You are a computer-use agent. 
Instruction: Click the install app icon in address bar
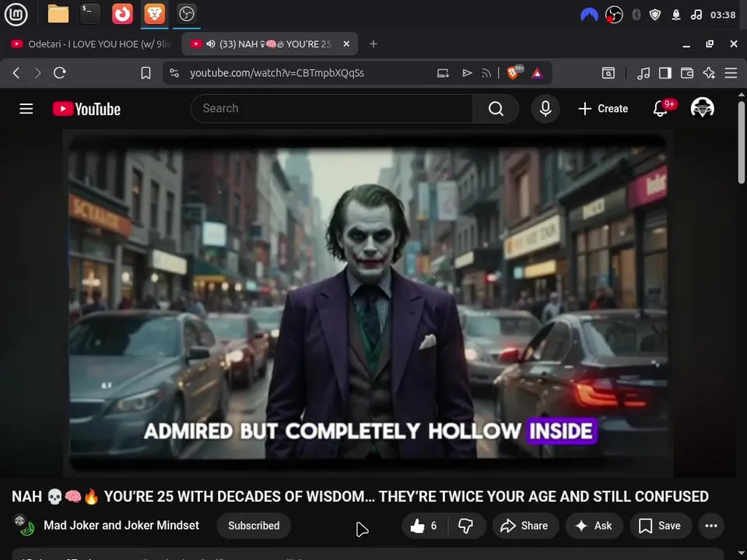pos(443,73)
